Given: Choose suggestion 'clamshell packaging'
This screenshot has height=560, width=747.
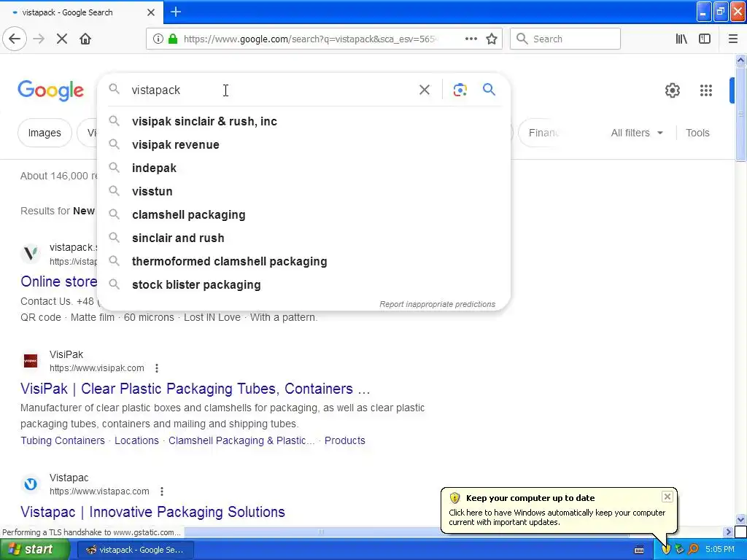Looking at the screenshot, I should coord(304,215).
